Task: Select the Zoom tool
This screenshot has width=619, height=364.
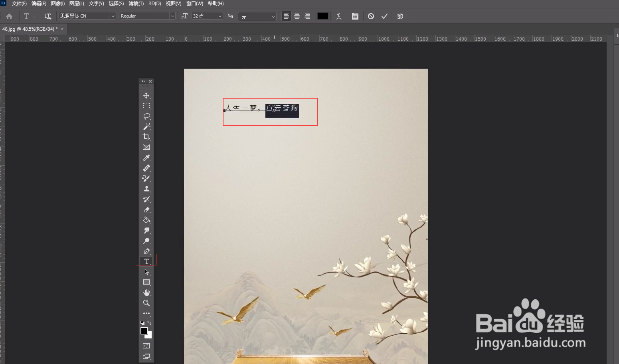Action: (146, 303)
